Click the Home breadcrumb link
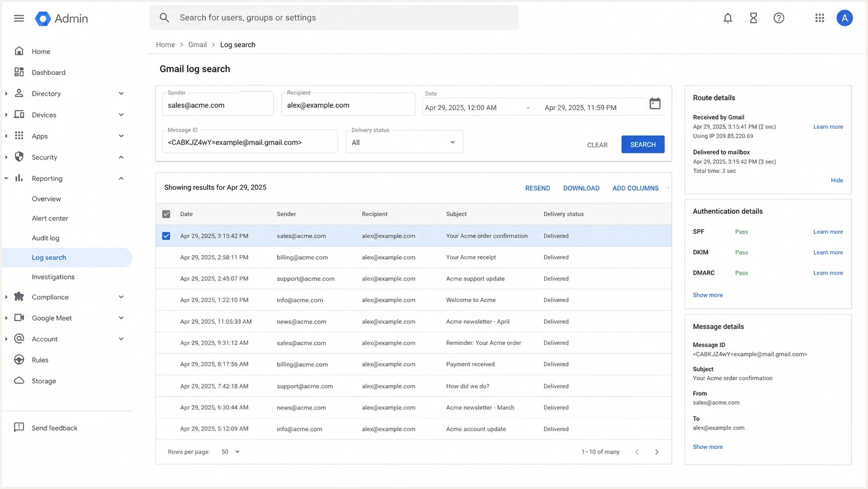Viewport: 868px width, 489px height. [x=165, y=45]
